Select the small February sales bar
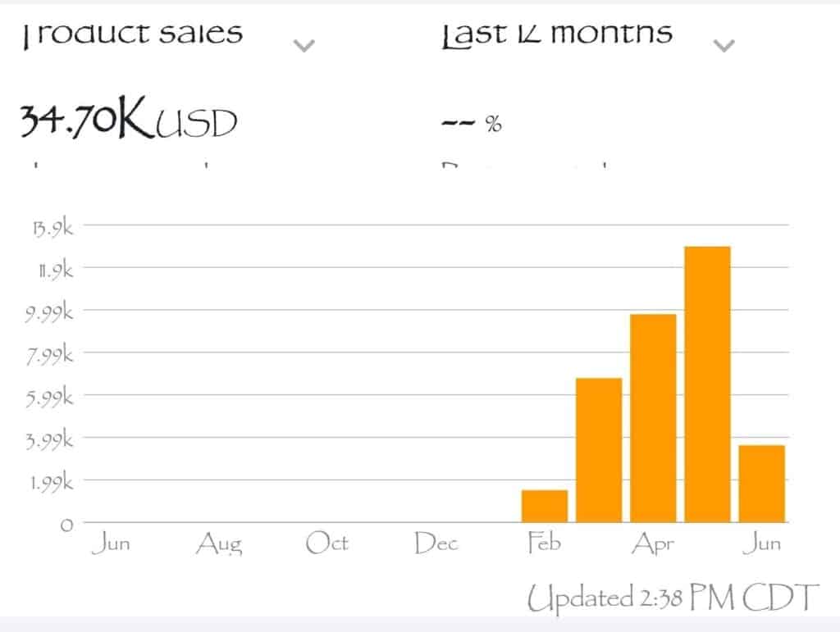This screenshot has height=632, width=840. 545,506
